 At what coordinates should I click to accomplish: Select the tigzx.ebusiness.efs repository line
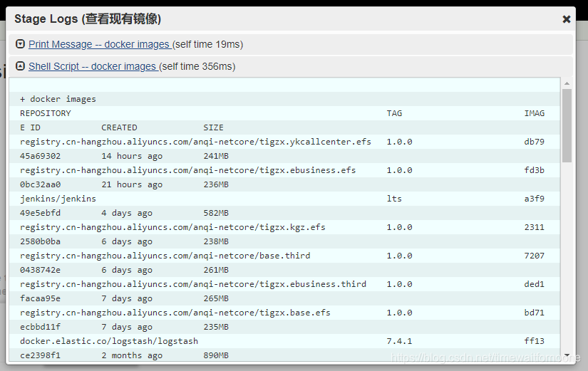coord(188,170)
